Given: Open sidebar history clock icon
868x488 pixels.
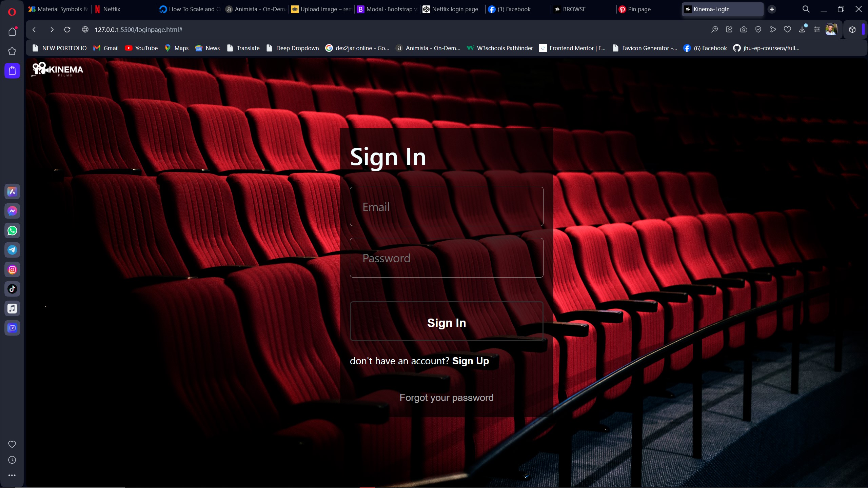Looking at the screenshot, I should (12, 460).
